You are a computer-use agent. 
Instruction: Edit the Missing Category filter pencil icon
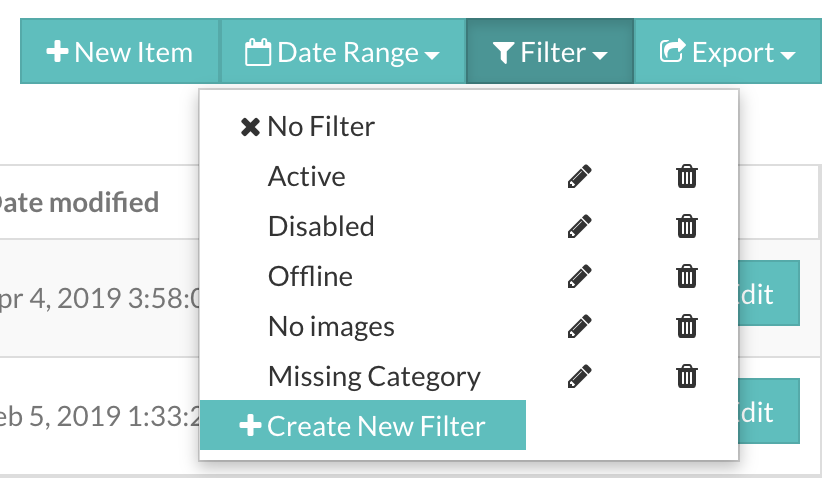pyautogui.click(x=580, y=376)
